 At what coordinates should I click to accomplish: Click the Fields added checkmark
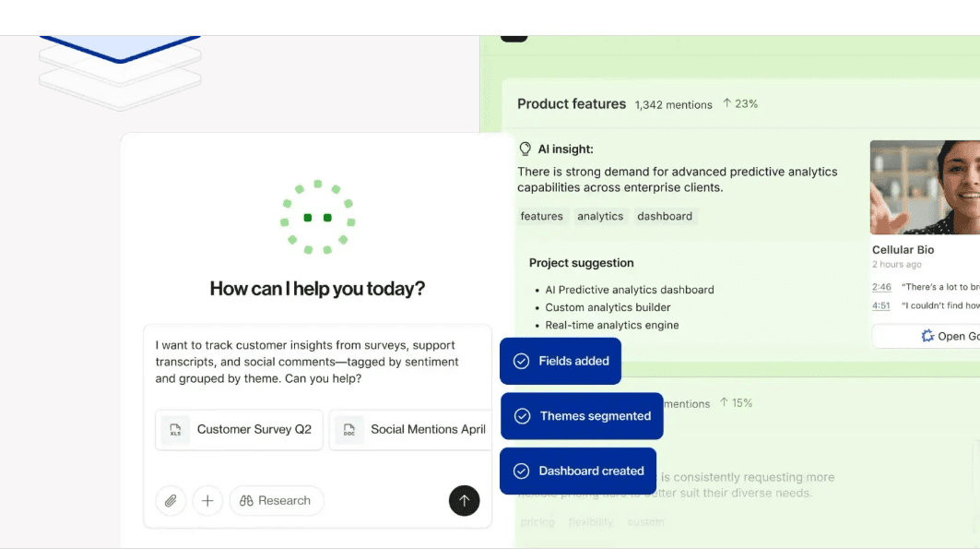pyautogui.click(x=521, y=361)
